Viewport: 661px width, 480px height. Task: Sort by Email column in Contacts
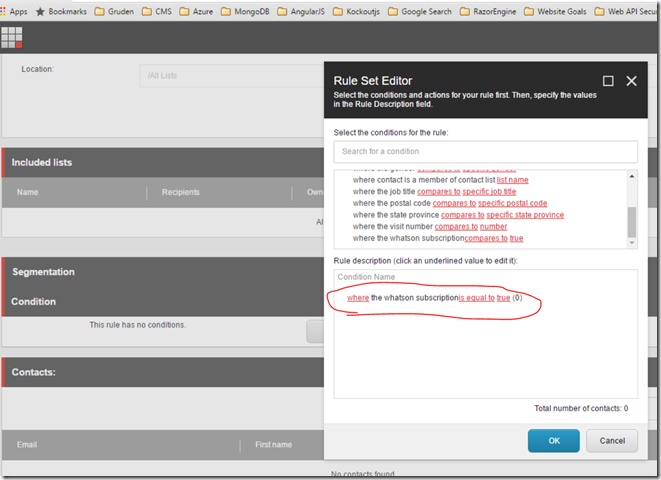27,445
